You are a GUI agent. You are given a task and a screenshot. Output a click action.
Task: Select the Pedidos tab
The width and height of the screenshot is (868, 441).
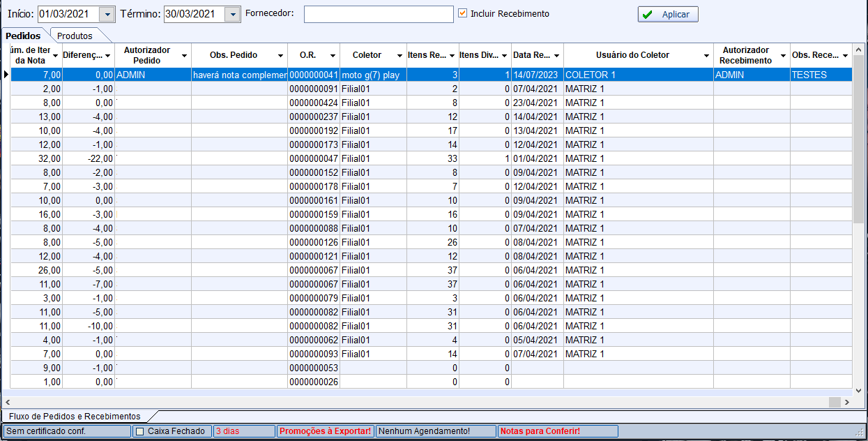click(x=24, y=36)
